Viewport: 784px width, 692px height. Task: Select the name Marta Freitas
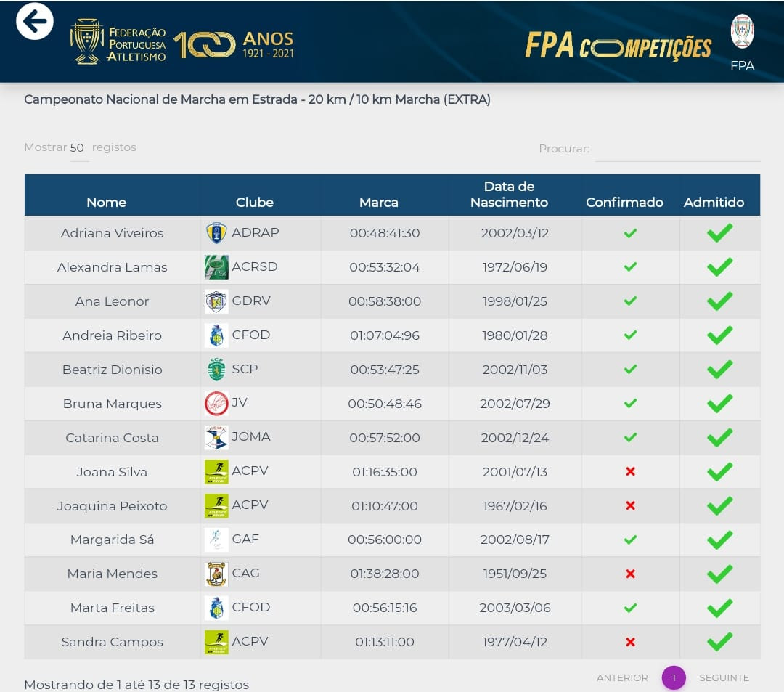[x=112, y=608]
